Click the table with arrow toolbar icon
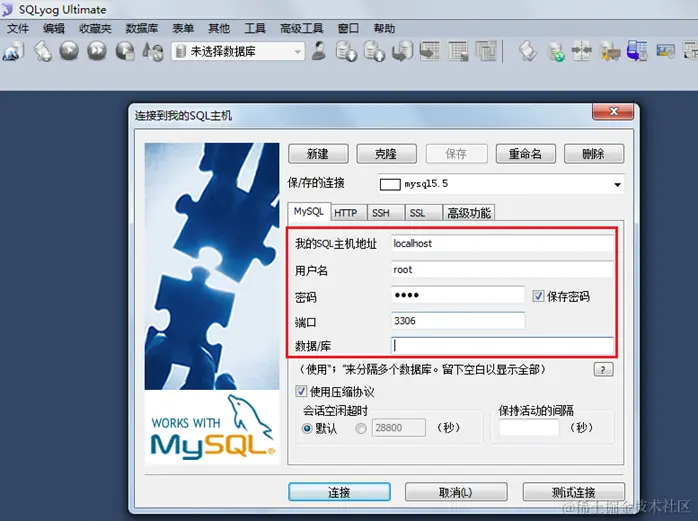The image size is (698, 521). pos(430,51)
